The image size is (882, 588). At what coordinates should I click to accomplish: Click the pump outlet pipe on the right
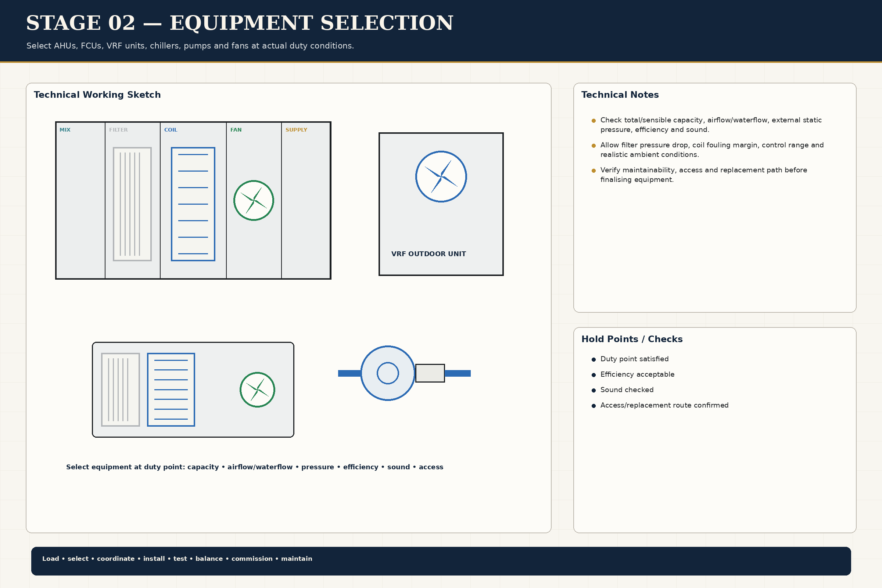tap(458, 373)
